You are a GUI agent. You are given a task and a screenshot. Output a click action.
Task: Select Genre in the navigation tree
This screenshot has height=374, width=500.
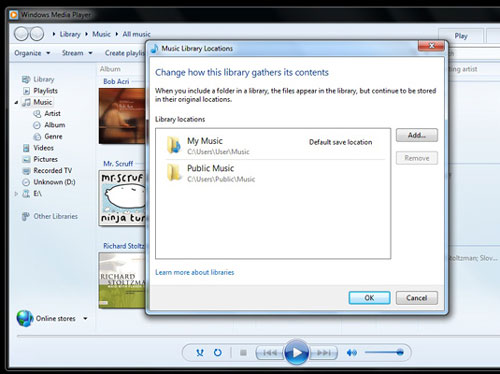pyautogui.click(x=53, y=137)
